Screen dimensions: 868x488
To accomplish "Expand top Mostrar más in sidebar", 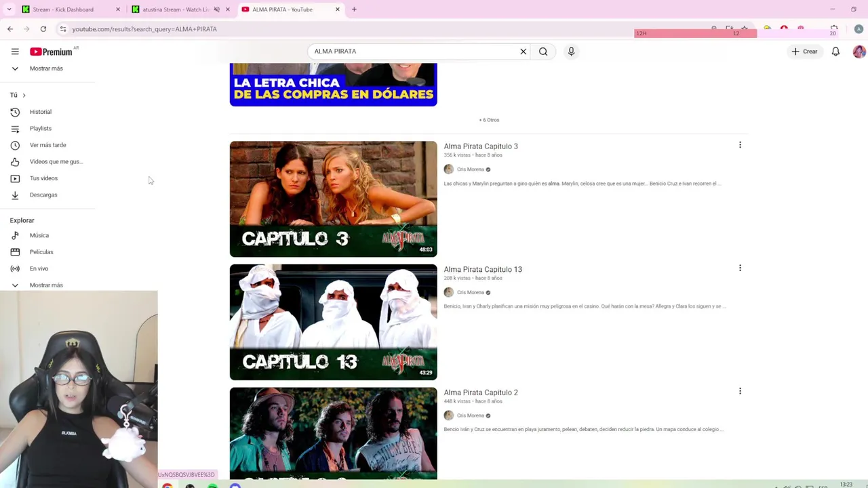I will point(47,68).
